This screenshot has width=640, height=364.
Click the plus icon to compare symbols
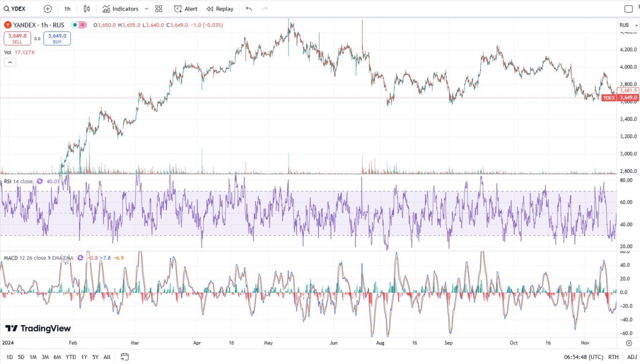(47, 8)
